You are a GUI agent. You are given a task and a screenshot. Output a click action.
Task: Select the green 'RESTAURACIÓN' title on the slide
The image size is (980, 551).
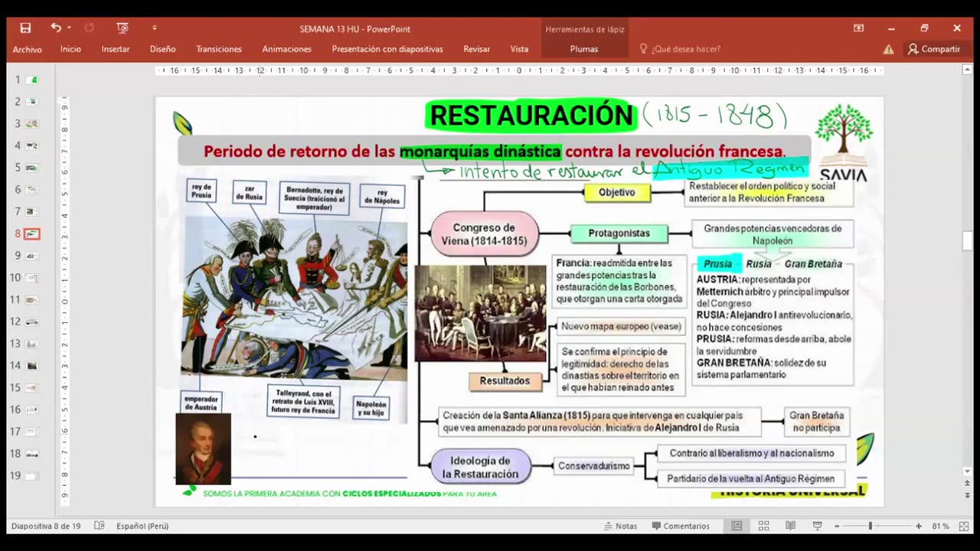(531, 116)
